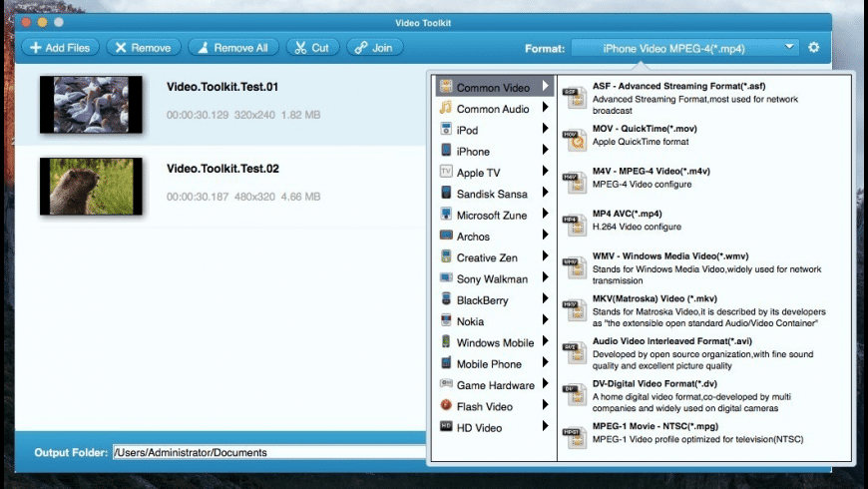Select the Common Video category
The height and width of the screenshot is (489, 868).
click(x=494, y=87)
